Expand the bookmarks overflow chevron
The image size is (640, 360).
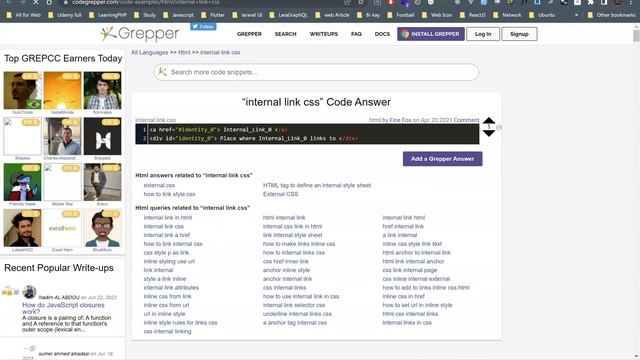pyautogui.click(x=576, y=15)
